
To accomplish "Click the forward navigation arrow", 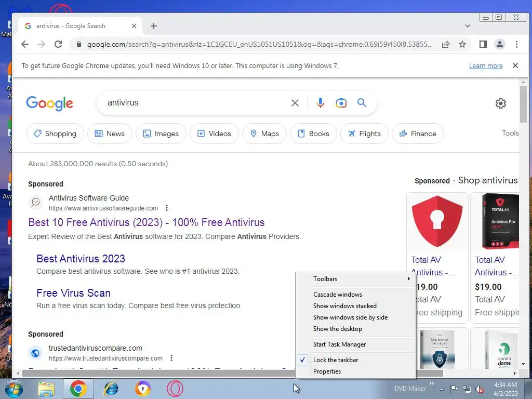I will (42, 44).
